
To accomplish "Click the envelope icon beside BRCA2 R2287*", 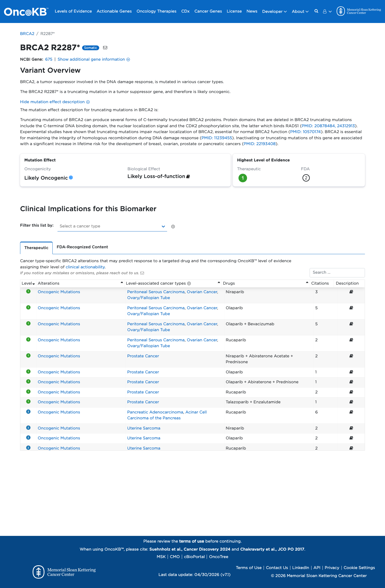I will click(x=105, y=48).
